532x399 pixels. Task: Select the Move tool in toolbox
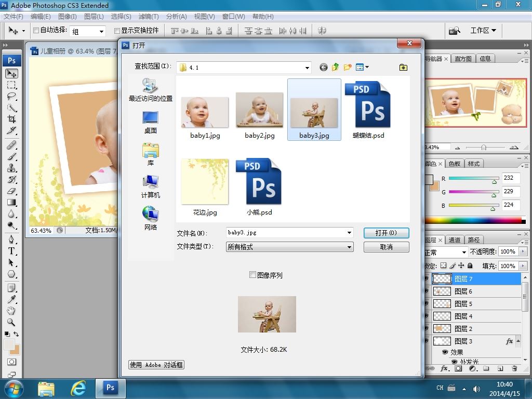[11, 73]
